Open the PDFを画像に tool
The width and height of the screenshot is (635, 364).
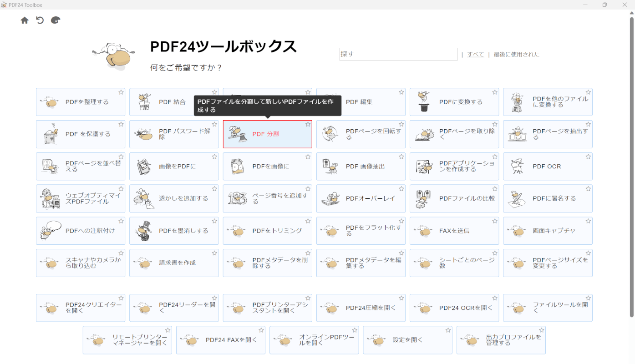(x=267, y=167)
